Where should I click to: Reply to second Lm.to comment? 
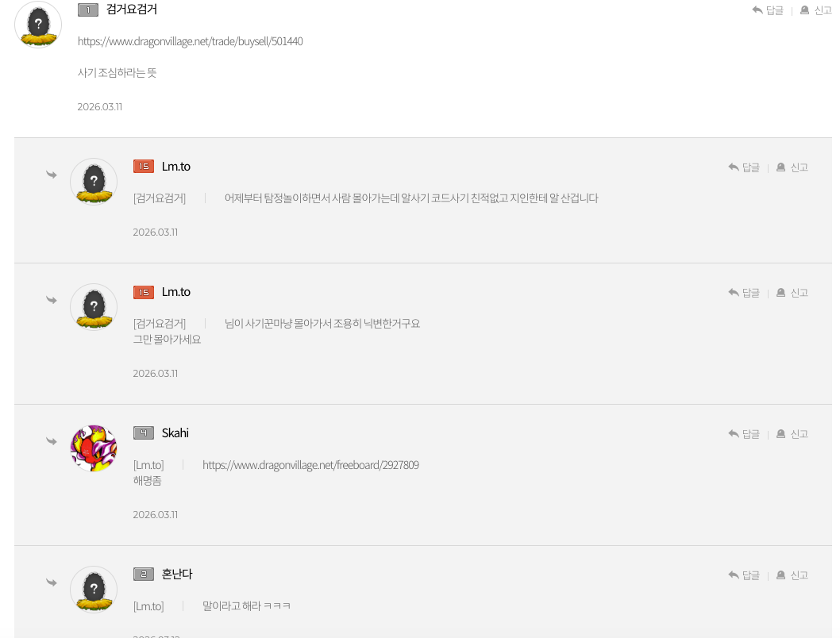pos(744,292)
